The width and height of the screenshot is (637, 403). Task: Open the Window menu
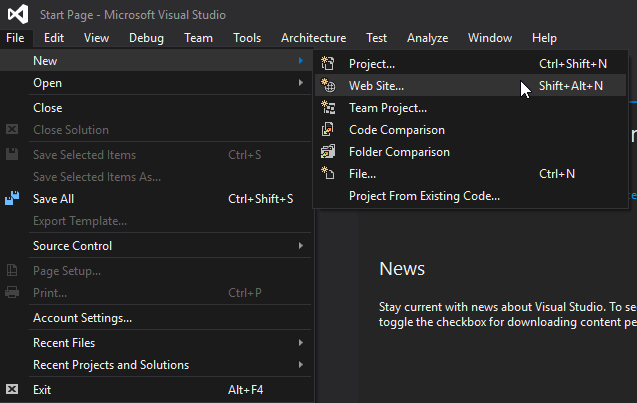coord(490,38)
